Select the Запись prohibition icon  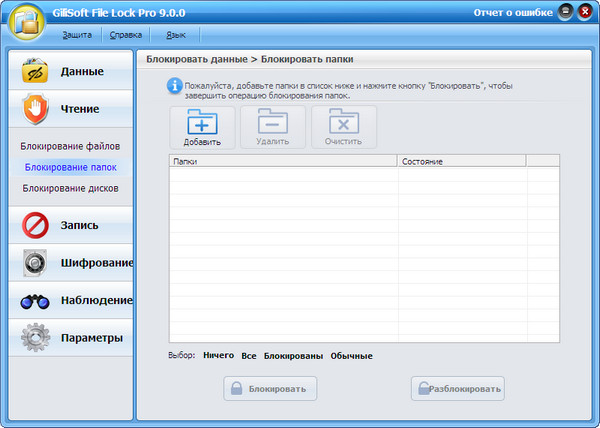pyautogui.click(x=36, y=225)
